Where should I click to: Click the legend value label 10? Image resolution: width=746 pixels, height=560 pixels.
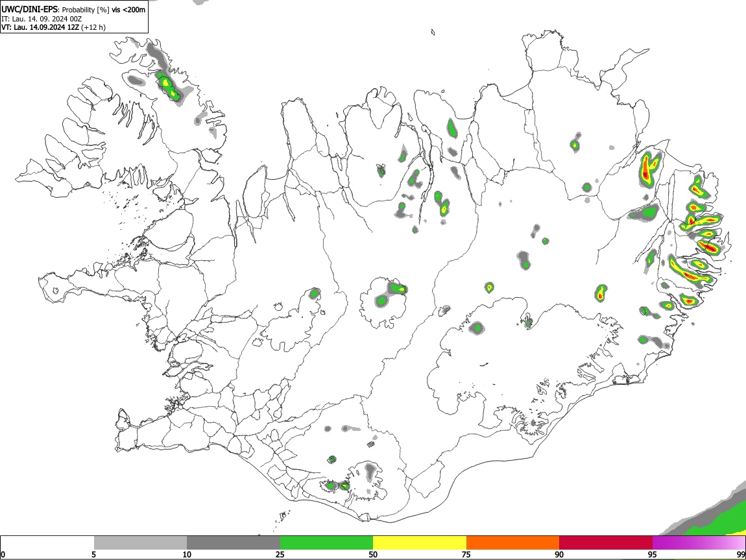(187, 554)
